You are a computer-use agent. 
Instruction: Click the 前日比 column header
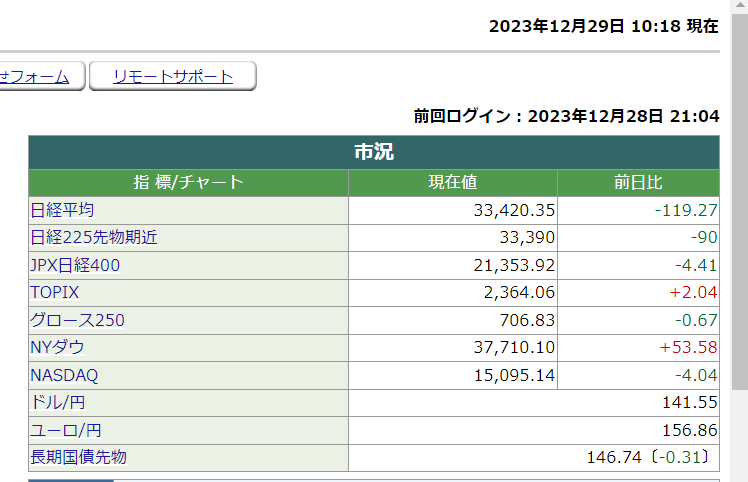pyautogui.click(x=638, y=183)
